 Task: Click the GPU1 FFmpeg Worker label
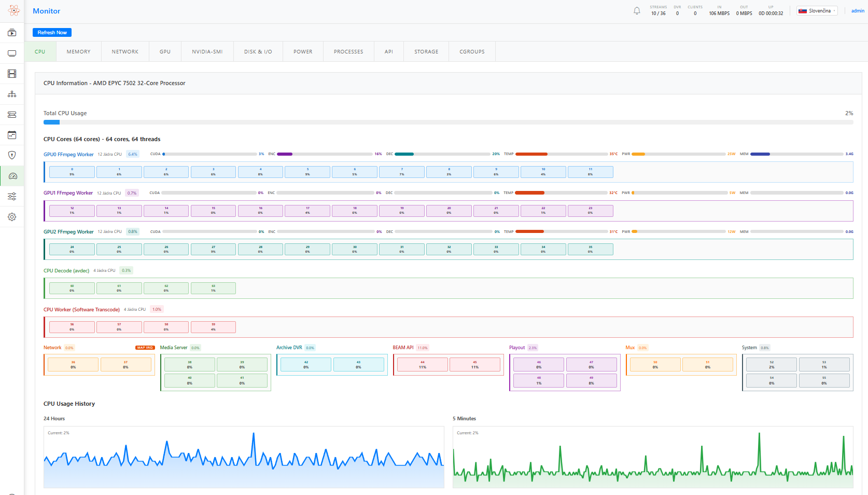(68, 193)
